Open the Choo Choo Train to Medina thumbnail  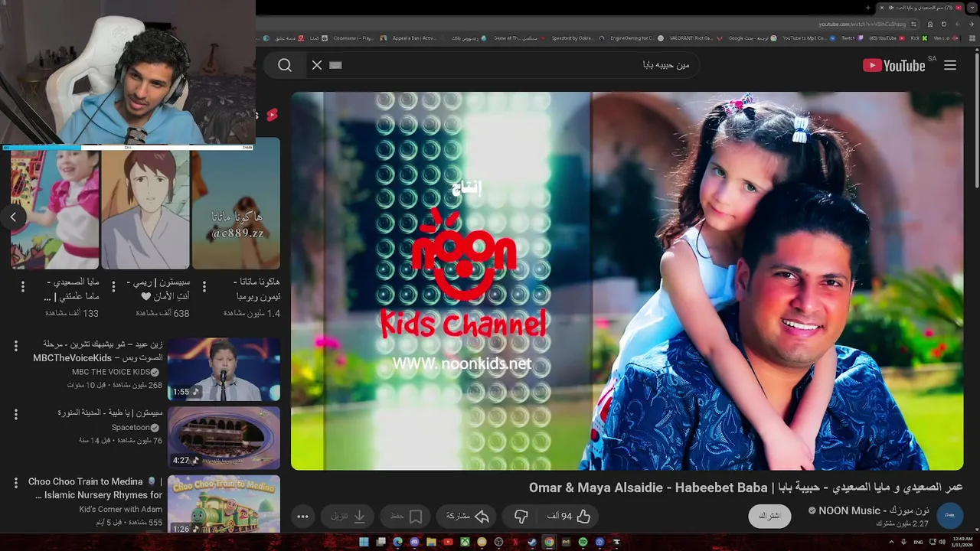(x=224, y=504)
